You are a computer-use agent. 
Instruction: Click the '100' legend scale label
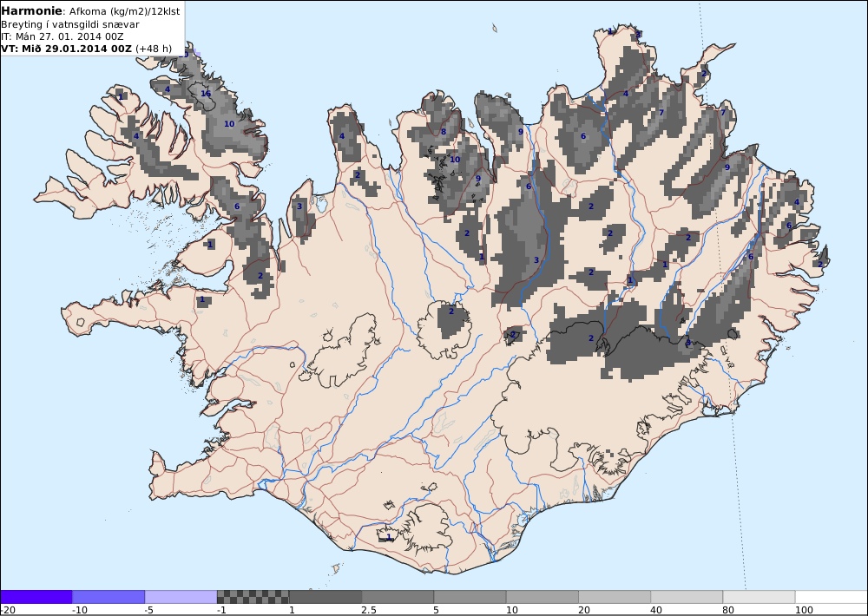pyautogui.click(x=804, y=610)
